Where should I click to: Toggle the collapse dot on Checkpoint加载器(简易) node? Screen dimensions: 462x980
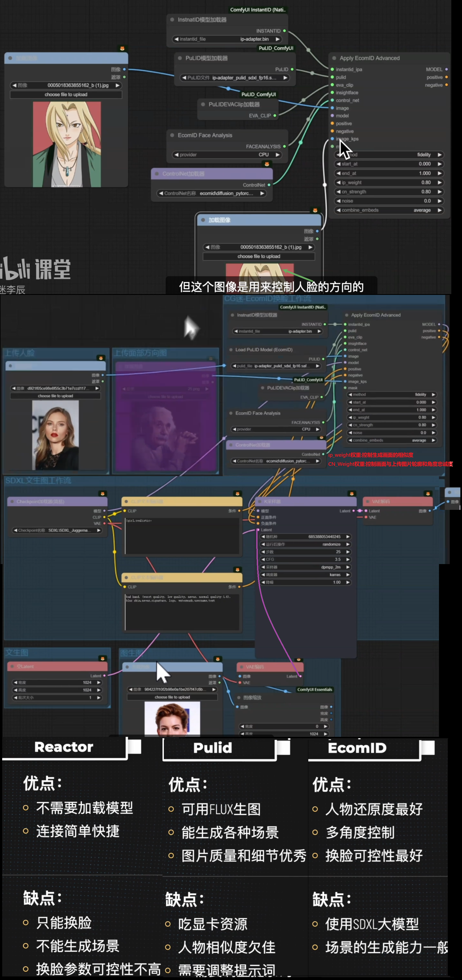coord(12,501)
